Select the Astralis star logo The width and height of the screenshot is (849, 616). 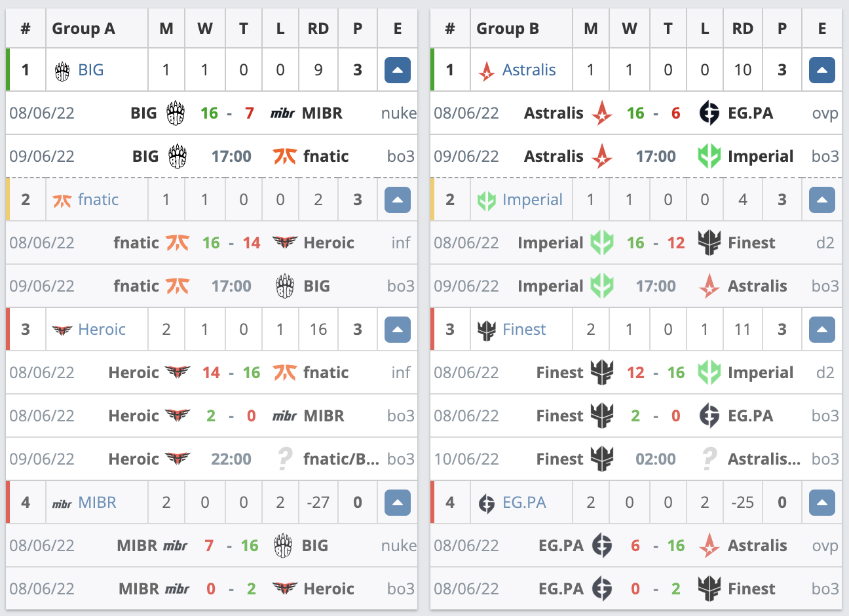pos(486,69)
